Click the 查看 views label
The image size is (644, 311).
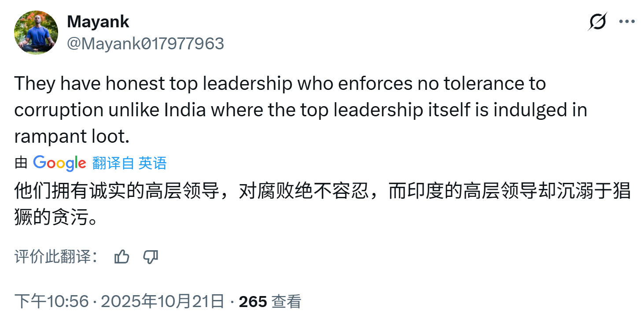point(287,301)
